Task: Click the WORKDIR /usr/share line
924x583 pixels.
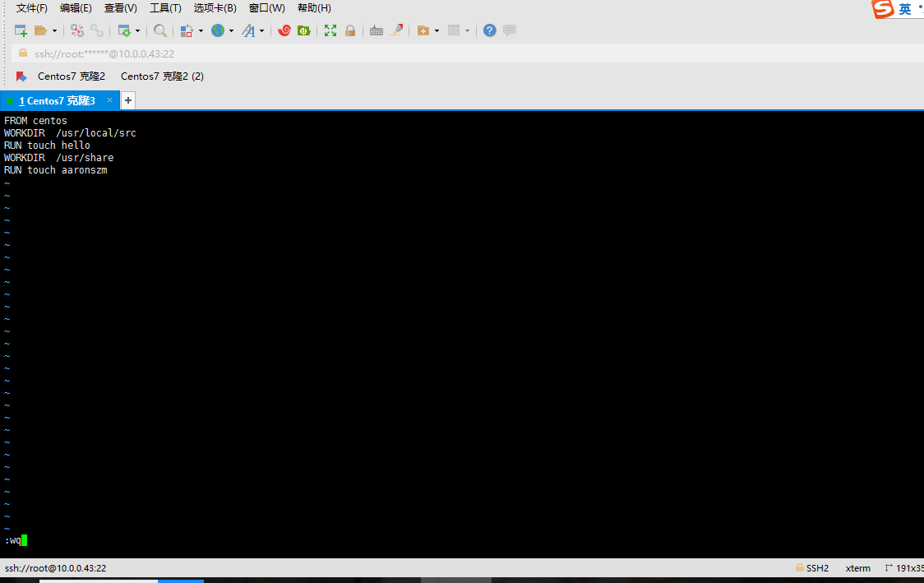Action: [59, 158]
